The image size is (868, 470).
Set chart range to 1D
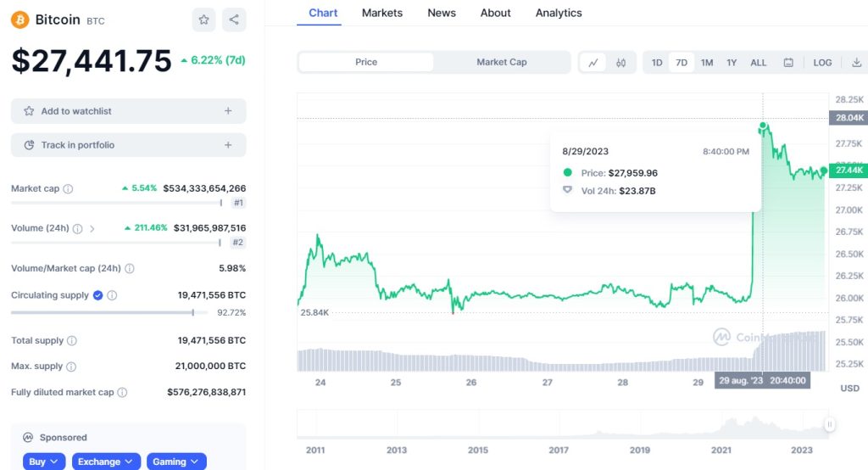[657, 63]
